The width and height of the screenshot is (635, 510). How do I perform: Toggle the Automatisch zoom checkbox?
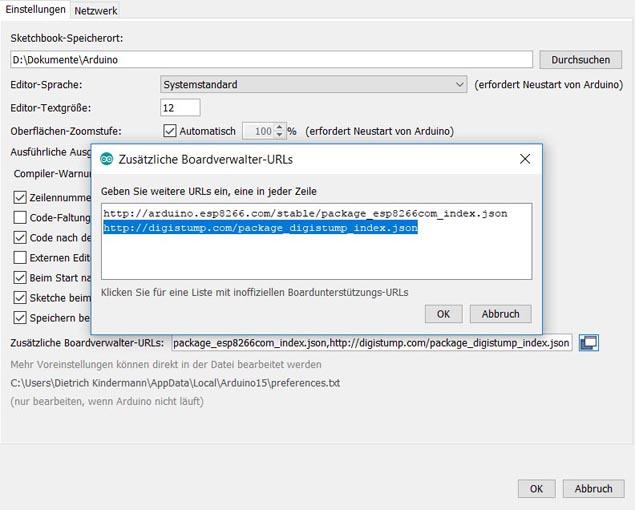point(170,131)
